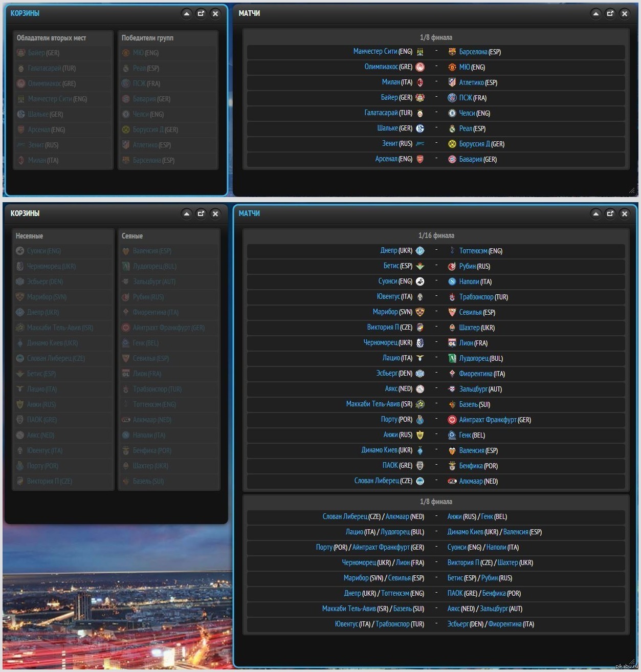Open 'Манчестер Сити' link in the matches list

click(x=375, y=51)
